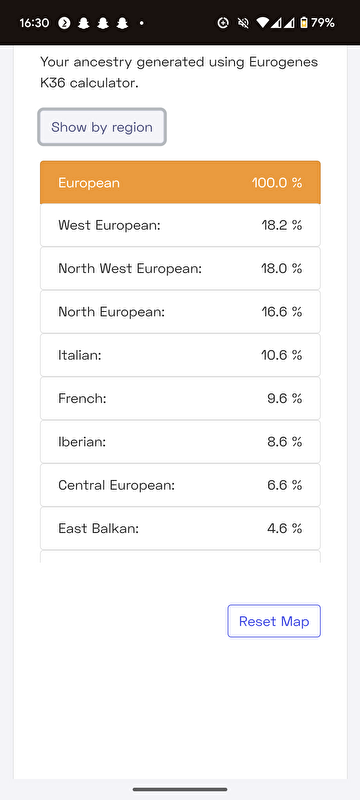Tap the cellular signal bars icon

click(x=283, y=23)
